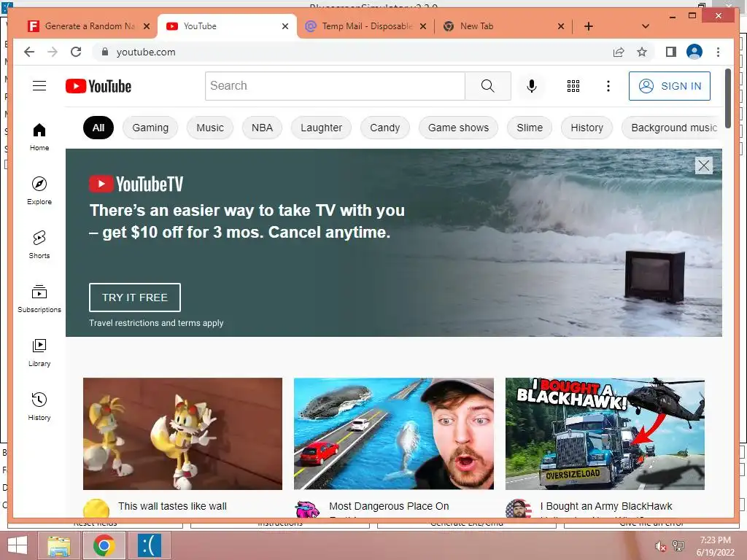Viewport: 747px width, 560px height.
Task: Click the page vertical scrollbar
Action: 727,98
